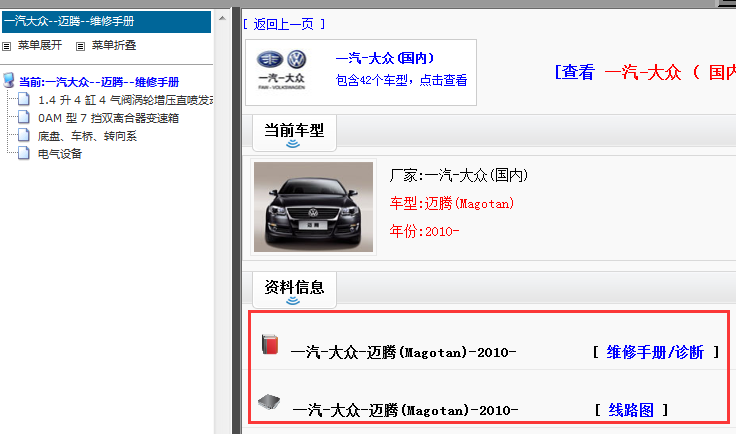Open 0AM 型 7 挡双离合器变速箱 entry

[x=108, y=118]
